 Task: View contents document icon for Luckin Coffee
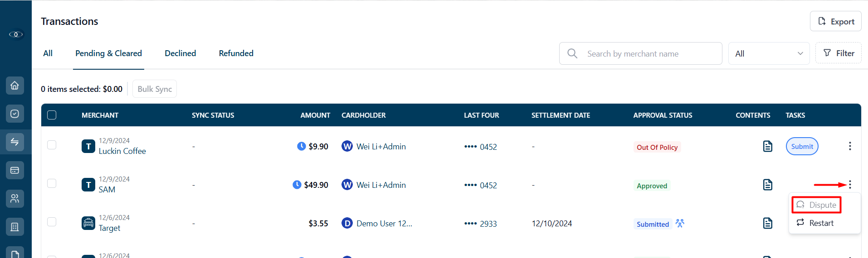[767, 146]
